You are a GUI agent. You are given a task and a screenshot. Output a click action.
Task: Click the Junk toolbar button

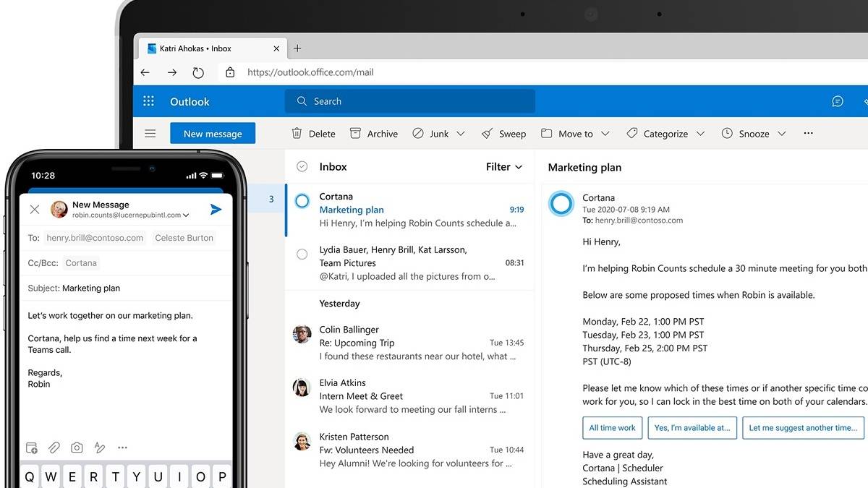coord(430,134)
